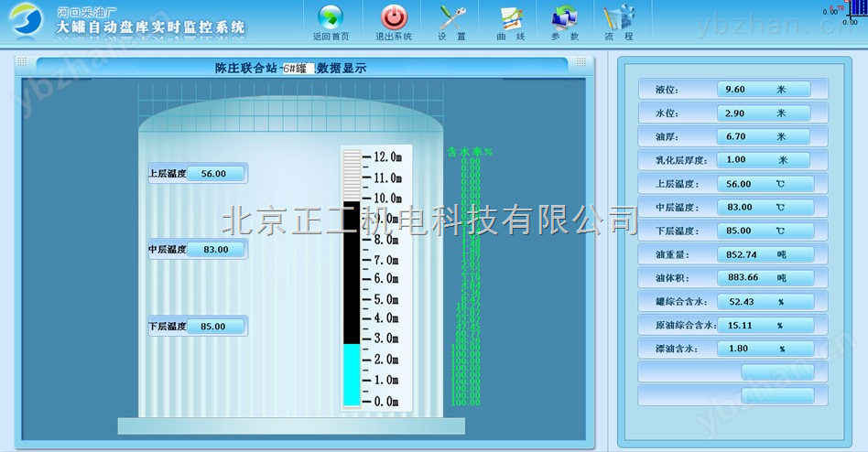Click the 12.0m scale mark
The width and height of the screenshot is (868, 452).
(387, 157)
